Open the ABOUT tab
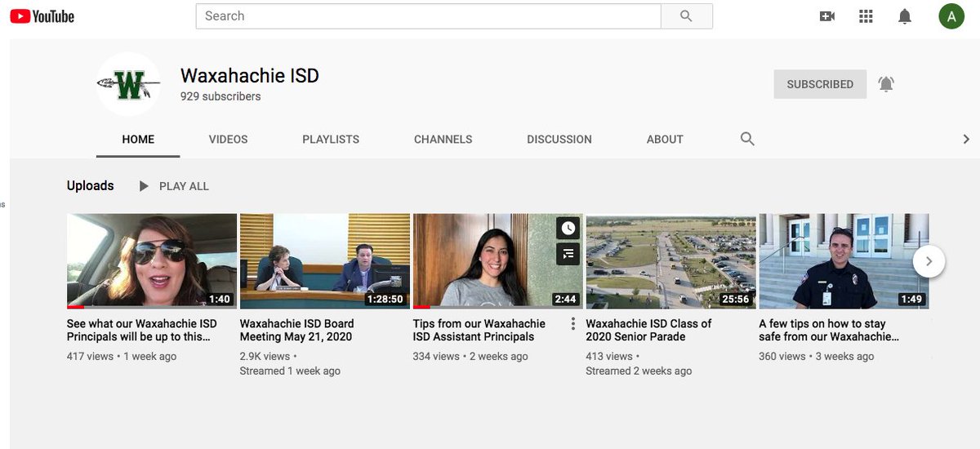This screenshot has width=980, height=449. [665, 140]
